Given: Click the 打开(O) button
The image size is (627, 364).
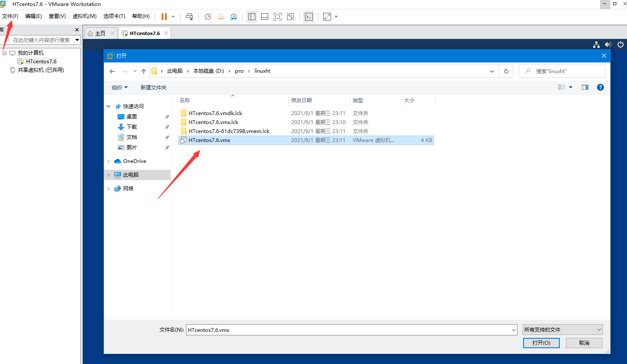Looking at the screenshot, I should [541, 343].
